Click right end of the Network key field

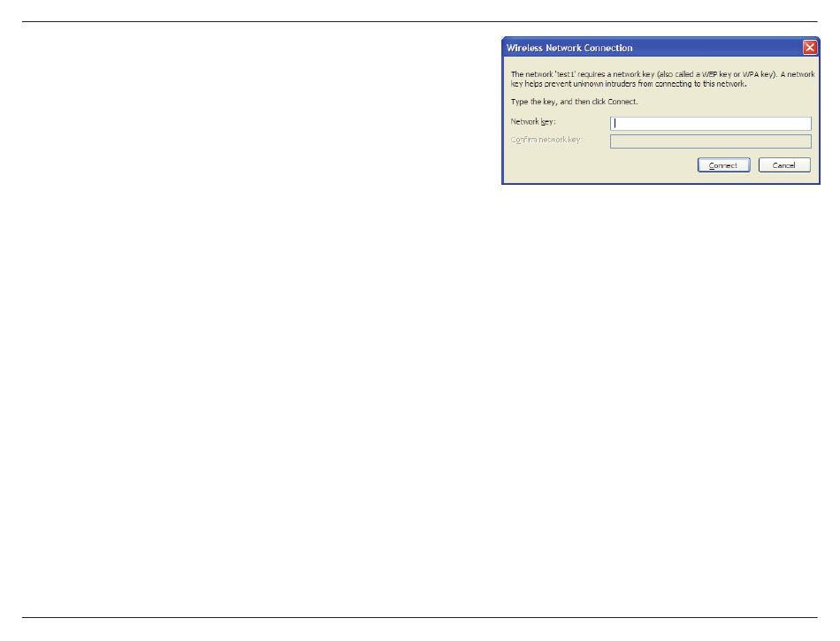[x=806, y=124]
